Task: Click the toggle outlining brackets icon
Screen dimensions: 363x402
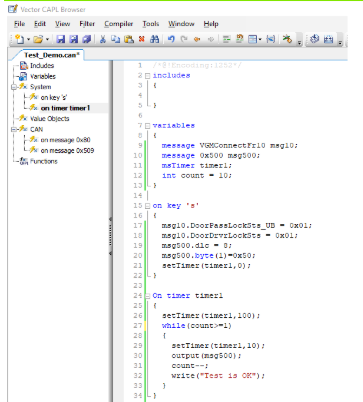Action: coord(271,39)
